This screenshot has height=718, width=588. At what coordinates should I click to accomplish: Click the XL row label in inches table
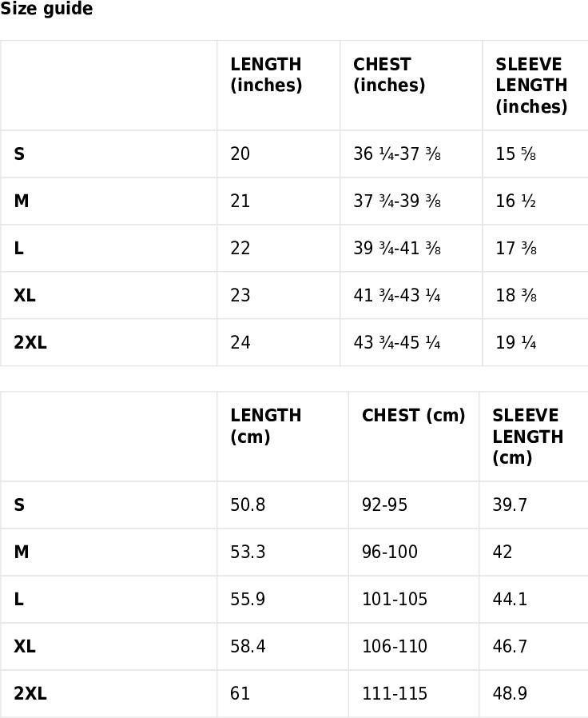click(25, 295)
